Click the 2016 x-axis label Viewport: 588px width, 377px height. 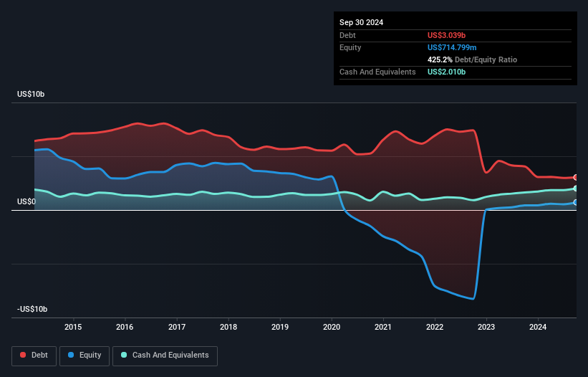[125, 327]
